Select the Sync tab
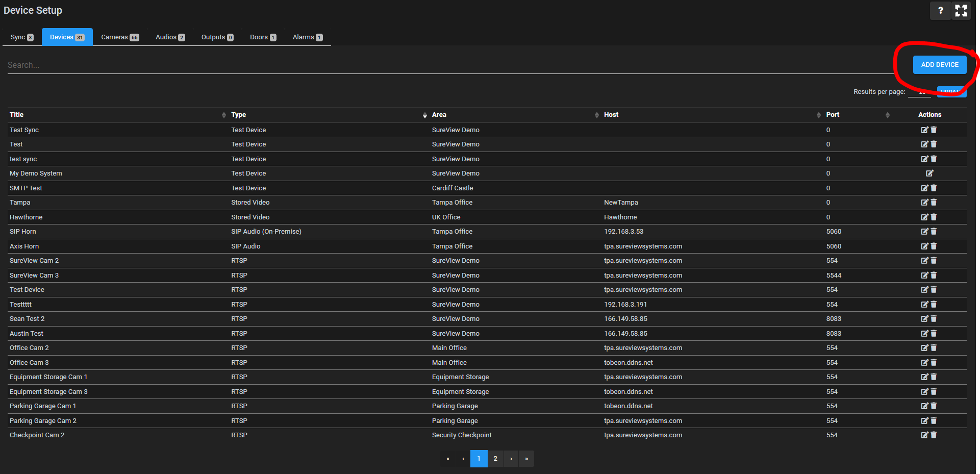Image resolution: width=980 pixels, height=474 pixels. click(x=22, y=37)
